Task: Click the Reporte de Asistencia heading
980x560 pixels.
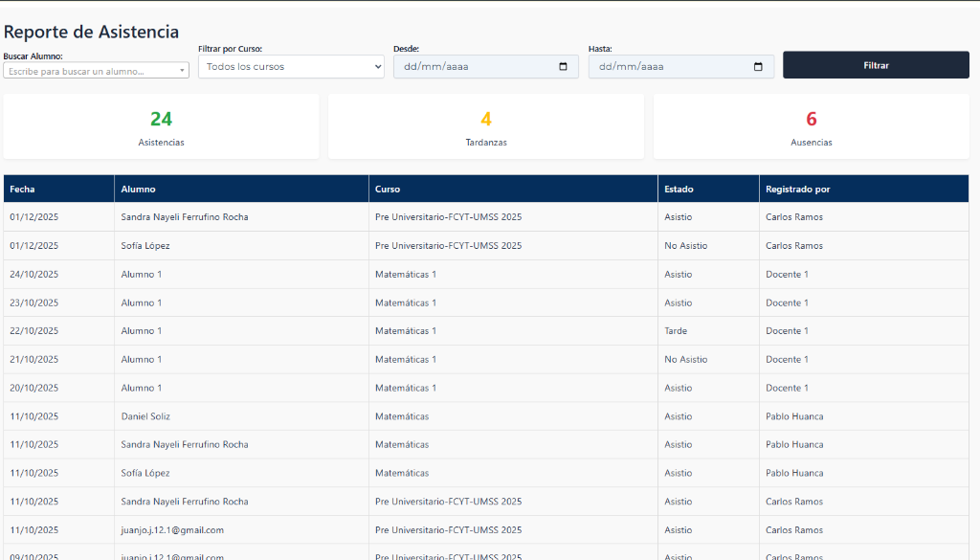Action: click(91, 33)
